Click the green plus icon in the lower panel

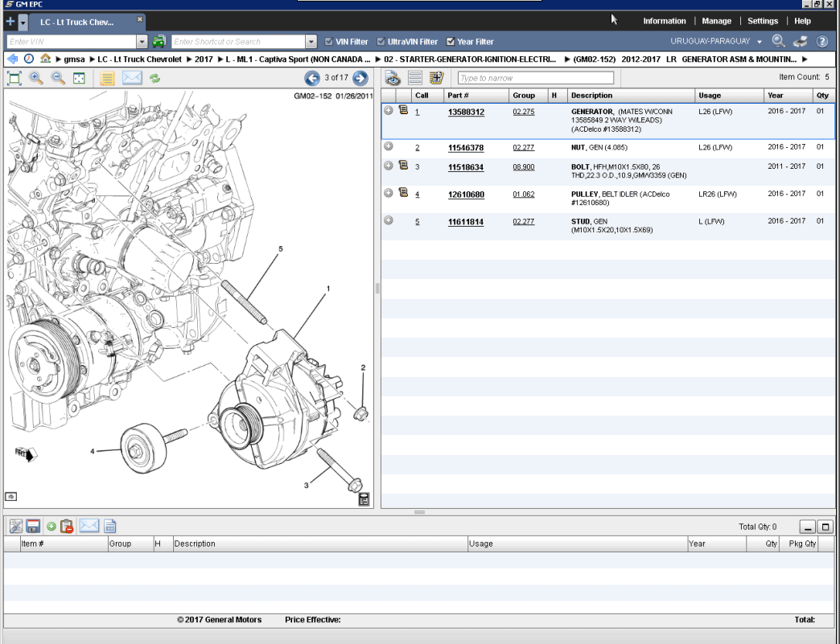pyautogui.click(x=51, y=526)
